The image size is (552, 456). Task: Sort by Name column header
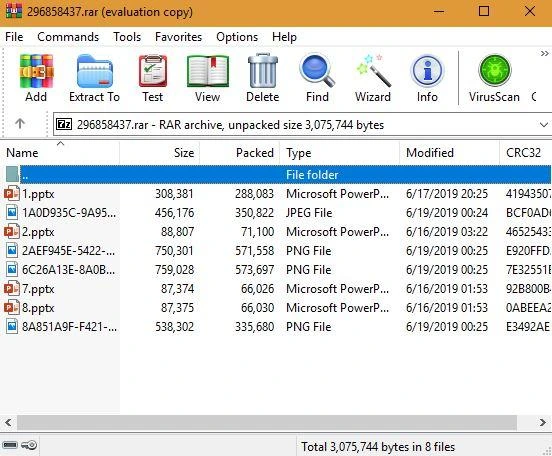(60, 153)
